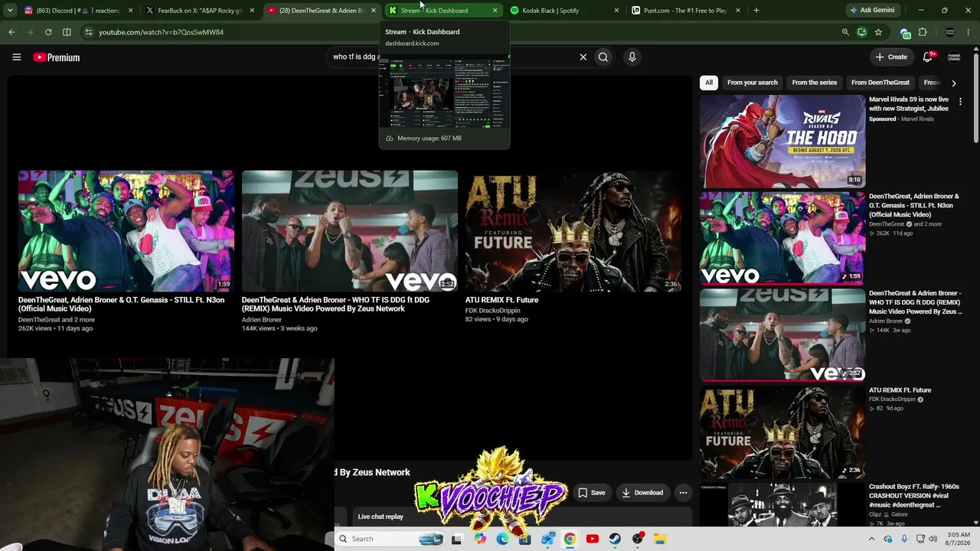
Task: Close the Discord tab
Action: [x=131, y=11]
